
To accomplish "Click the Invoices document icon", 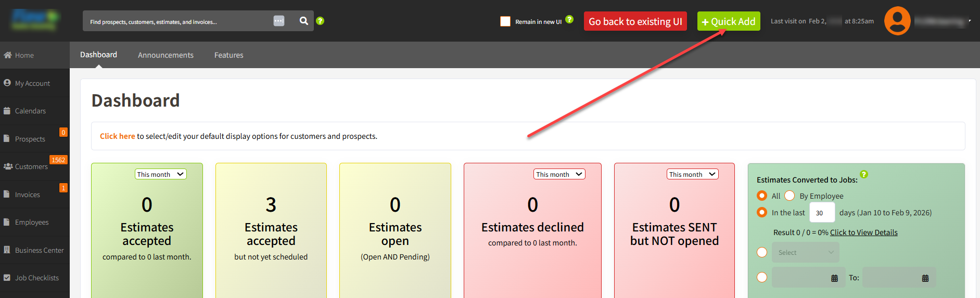I will coord(7,194).
